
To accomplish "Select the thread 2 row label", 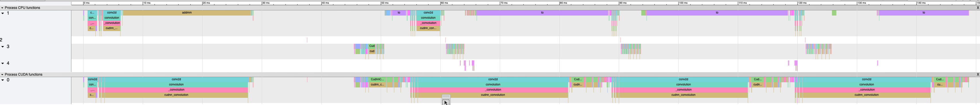I will click(1, 40).
